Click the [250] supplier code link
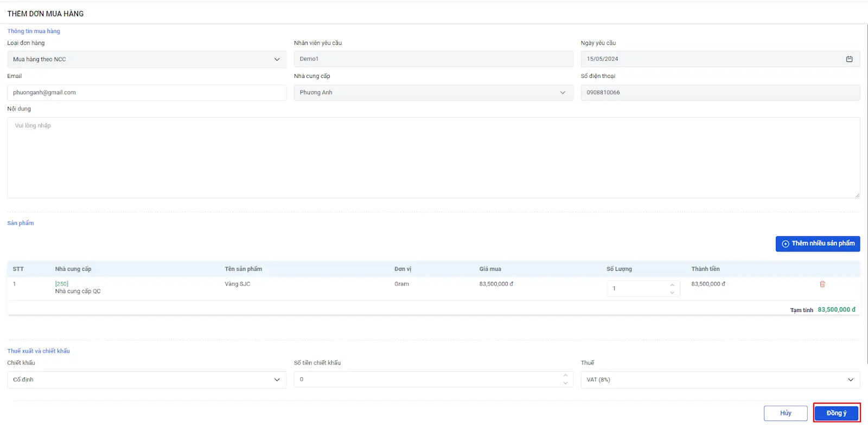 [x=62, y=284]
